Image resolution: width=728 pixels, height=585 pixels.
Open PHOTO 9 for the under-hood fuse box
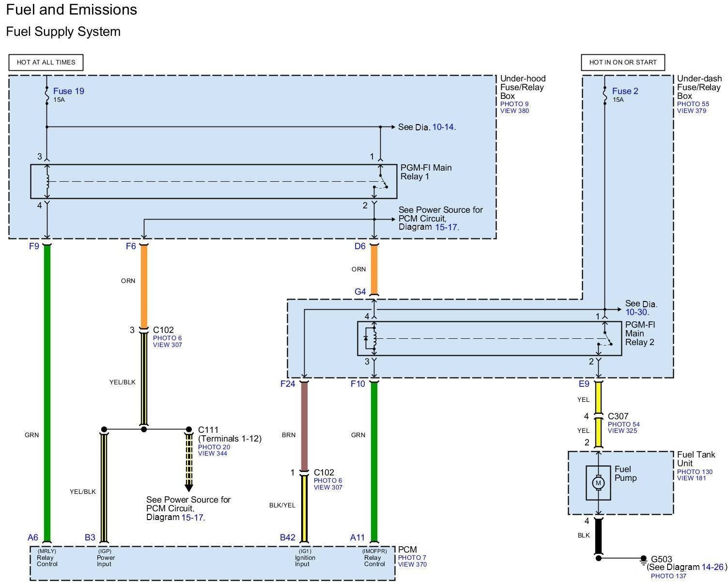point(514,104)
